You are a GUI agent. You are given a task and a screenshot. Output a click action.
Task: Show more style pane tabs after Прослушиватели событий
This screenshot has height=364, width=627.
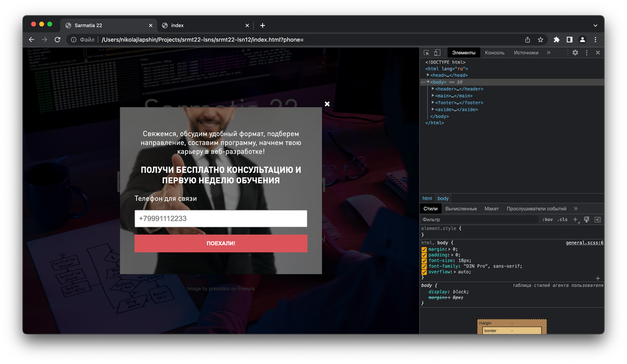576,209
